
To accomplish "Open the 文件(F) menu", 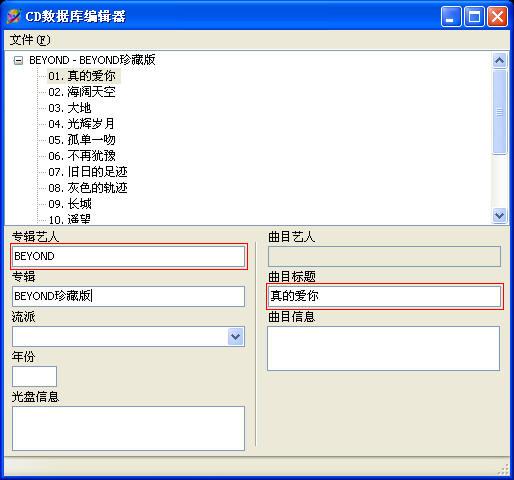I will [x=30, y=40].
